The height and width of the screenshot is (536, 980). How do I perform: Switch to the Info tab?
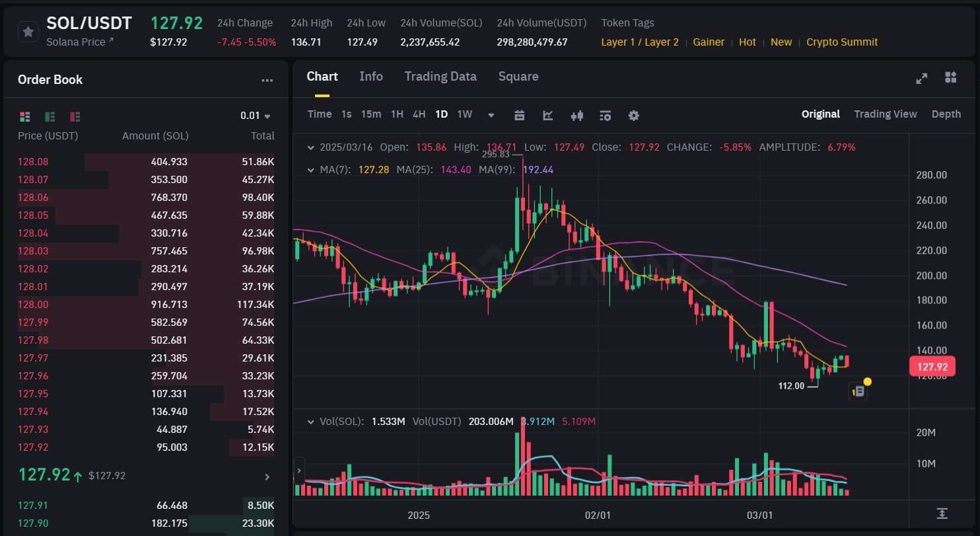371,77
